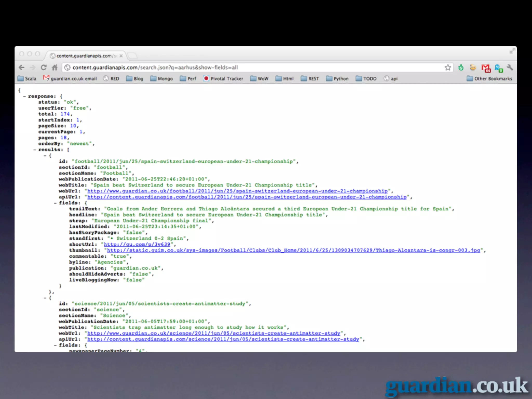Open Other Bookmarks folder

[x=489, y=79]
